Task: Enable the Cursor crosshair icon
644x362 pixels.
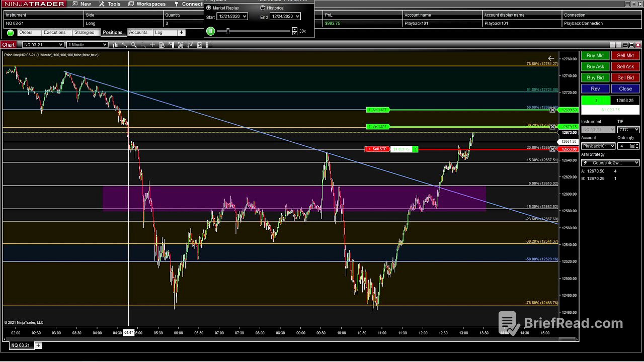Action: [x=152, y=45]
